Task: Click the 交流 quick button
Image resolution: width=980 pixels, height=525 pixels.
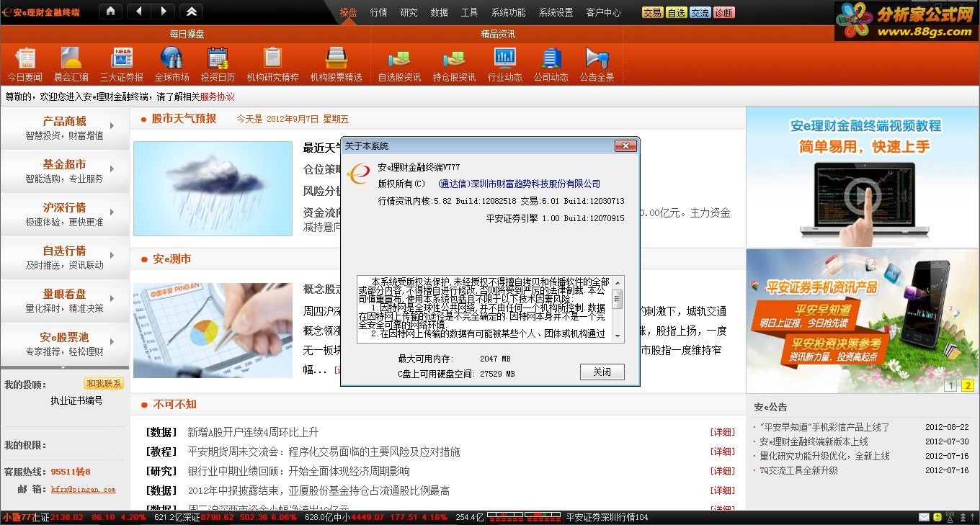Action: pos(700,12)
